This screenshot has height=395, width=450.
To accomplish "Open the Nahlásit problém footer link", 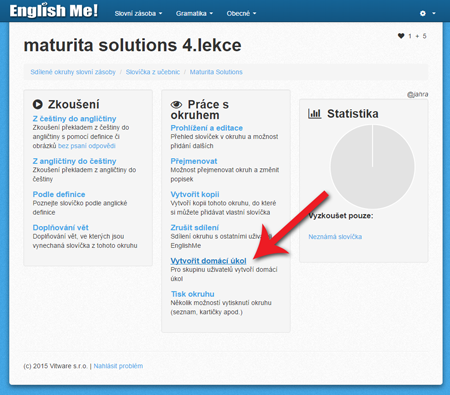I will pyautogui.click(x=118, y=366).
